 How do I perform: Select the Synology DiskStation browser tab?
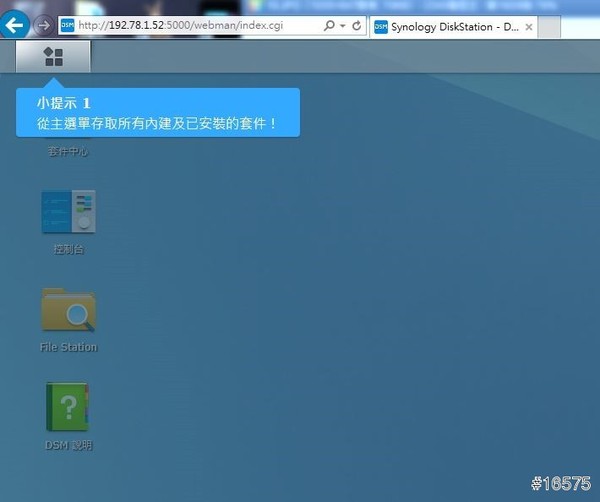[x=453, y=27]
